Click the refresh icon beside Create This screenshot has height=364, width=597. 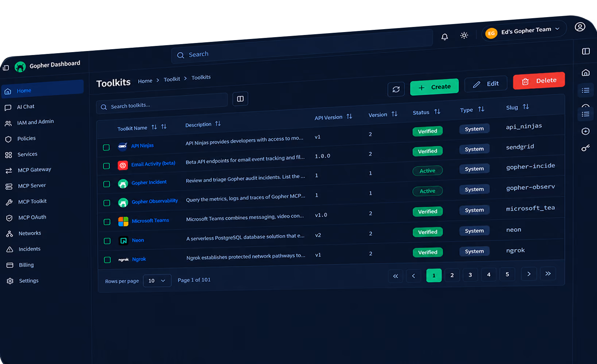[x=396, y=89]
